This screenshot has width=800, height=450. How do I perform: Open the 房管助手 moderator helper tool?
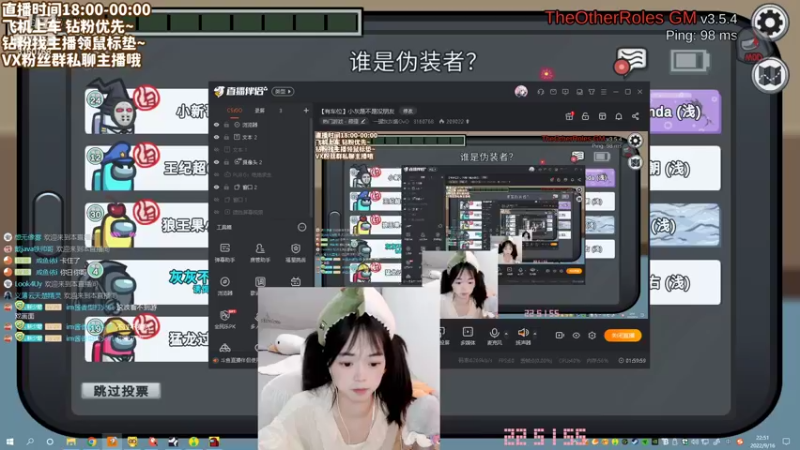point(260,253)
